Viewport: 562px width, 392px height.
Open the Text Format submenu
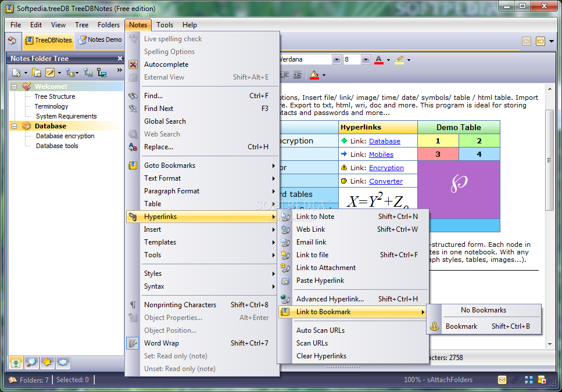202,178
